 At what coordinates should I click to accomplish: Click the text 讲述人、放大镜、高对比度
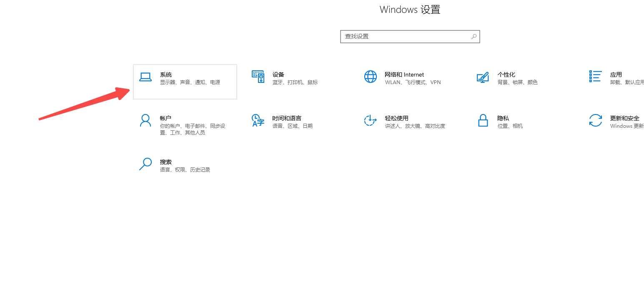(x=415, y=126)
